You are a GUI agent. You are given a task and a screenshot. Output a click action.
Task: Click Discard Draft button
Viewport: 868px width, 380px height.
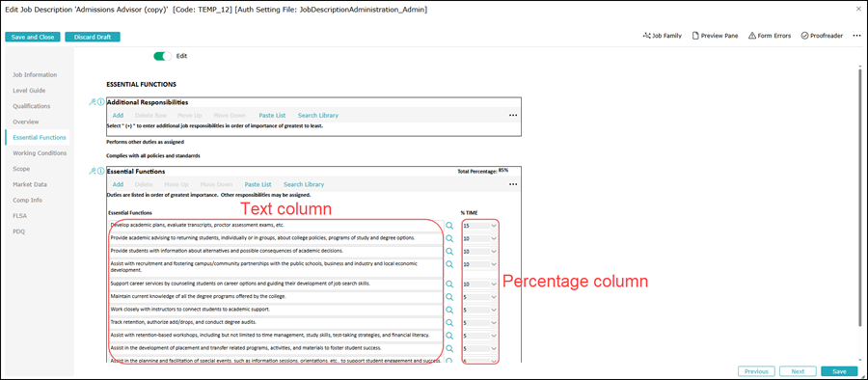click(93, 37)
